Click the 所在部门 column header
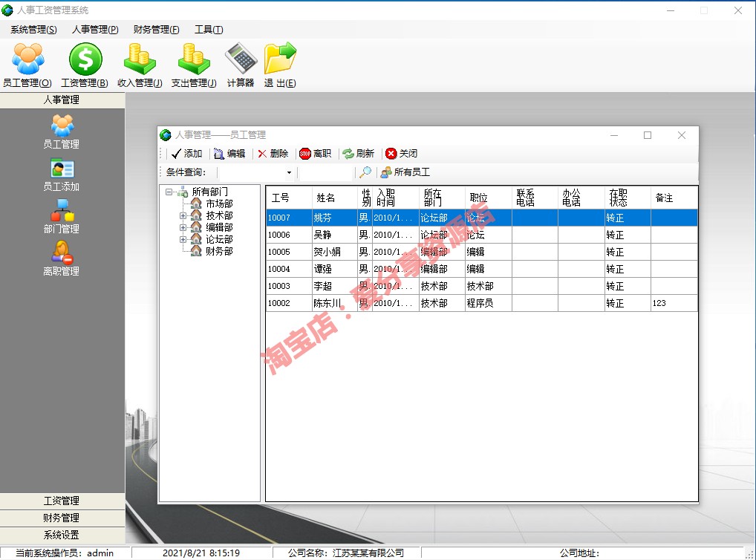756x560 pixels. [x=442, y=198]
